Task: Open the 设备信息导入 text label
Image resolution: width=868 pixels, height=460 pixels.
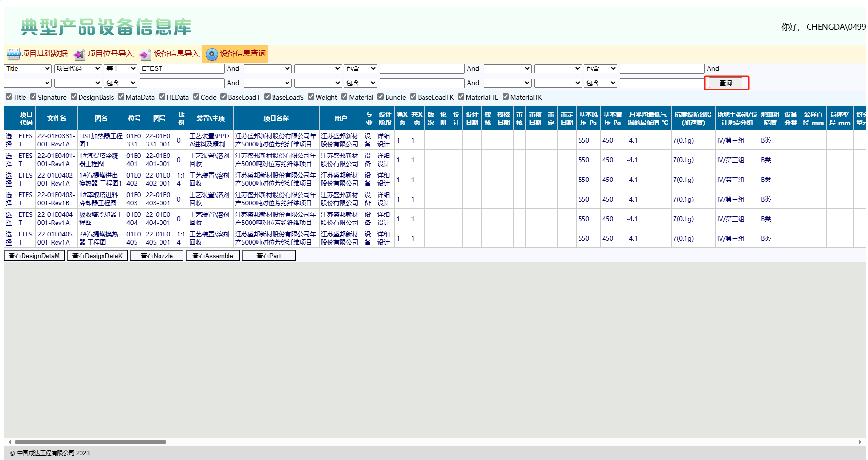Action: pyautogui.click(x=176, y=54)
